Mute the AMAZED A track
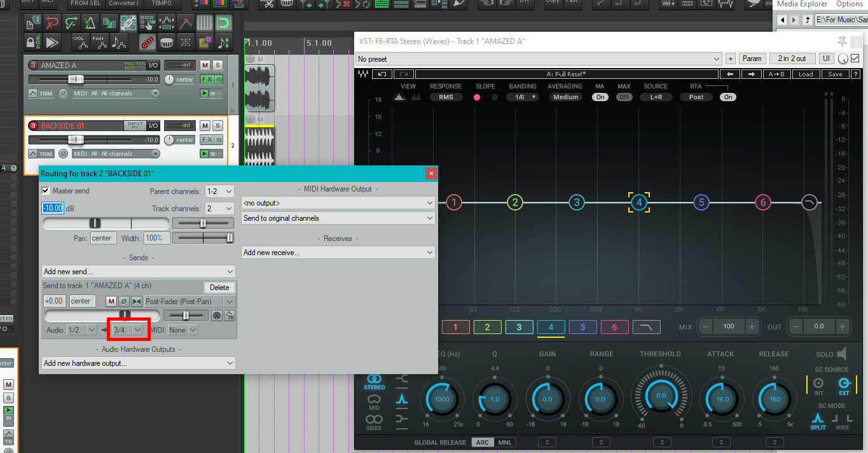The image size is (868, 453). tap(205, 65)
